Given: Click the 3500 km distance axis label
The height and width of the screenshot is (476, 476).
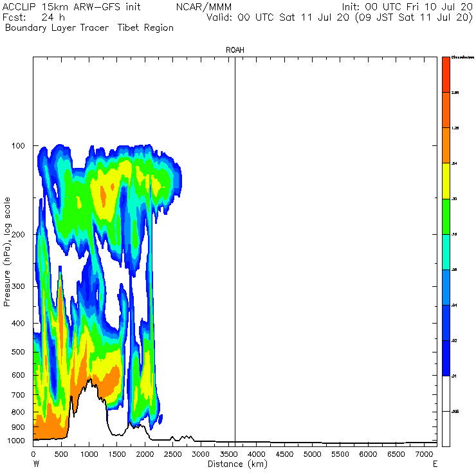Looking at the screenshot, I should (x=228, y=454).
